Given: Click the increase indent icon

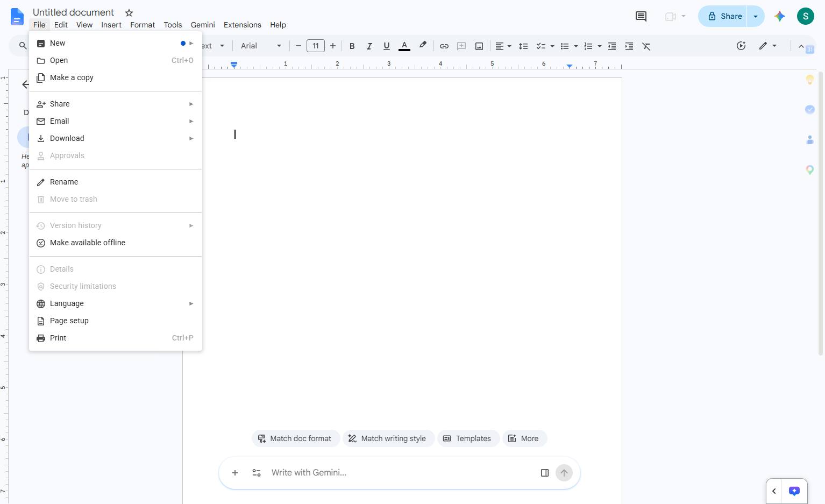Looking at the screenshot, I should (x=629, y=46).
